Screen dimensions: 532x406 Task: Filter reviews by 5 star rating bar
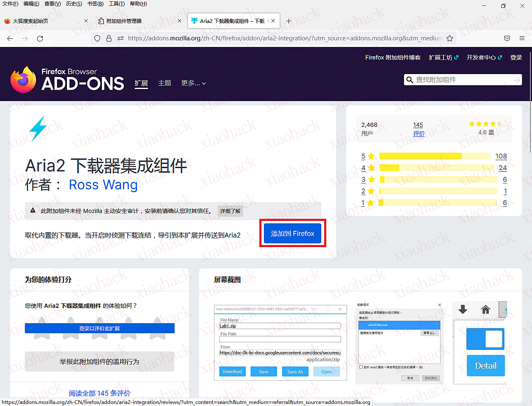click(x=434, y=156)
